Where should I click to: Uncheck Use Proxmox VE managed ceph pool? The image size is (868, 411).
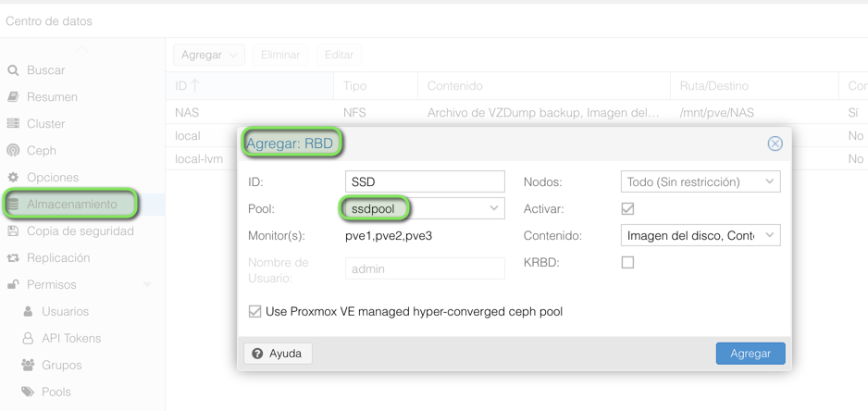click(x=254, y=312)
